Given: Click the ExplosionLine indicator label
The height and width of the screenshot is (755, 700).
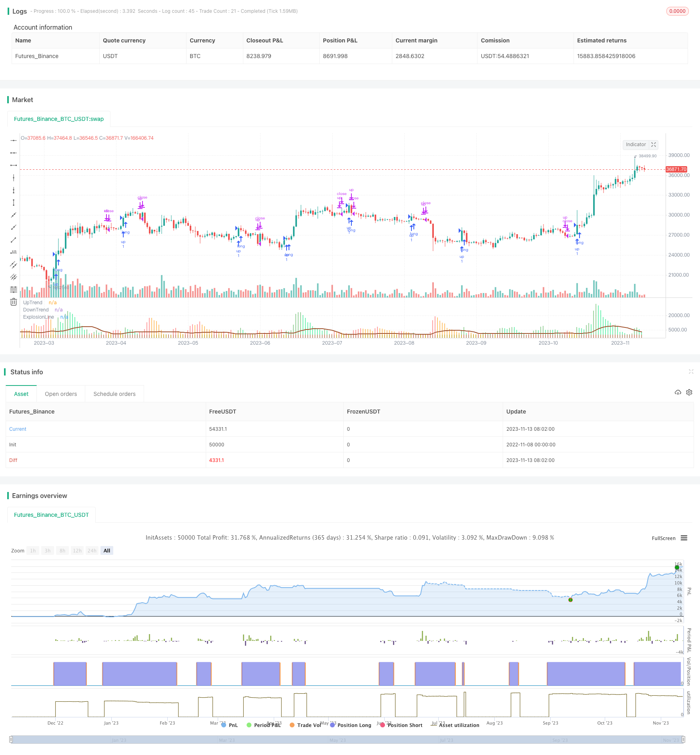Looking at the screenshot, I should (38, 317).
